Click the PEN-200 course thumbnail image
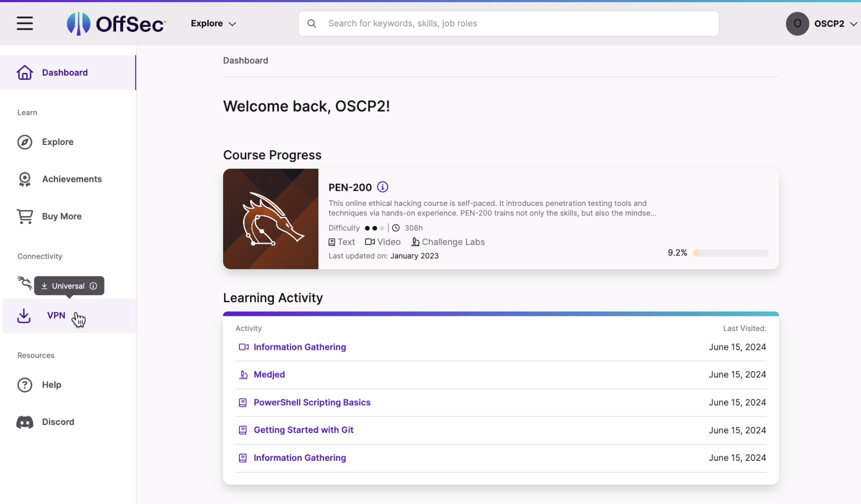 (270, 219)
